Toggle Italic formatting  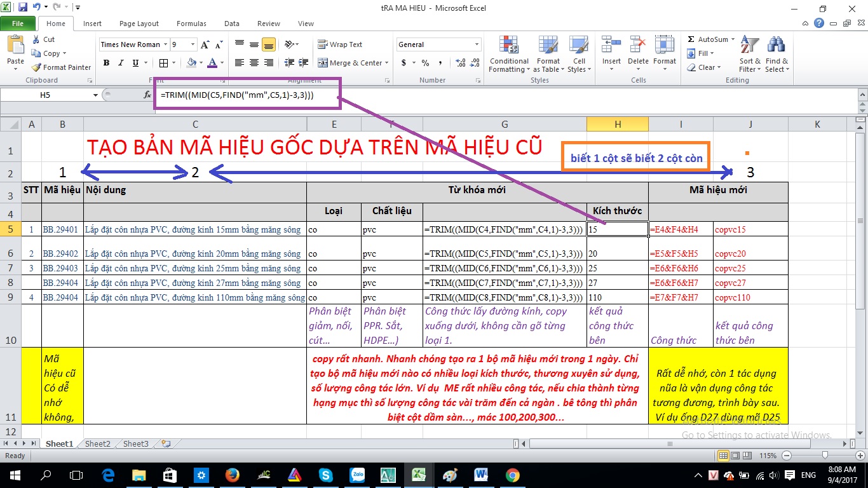[121, 63]
